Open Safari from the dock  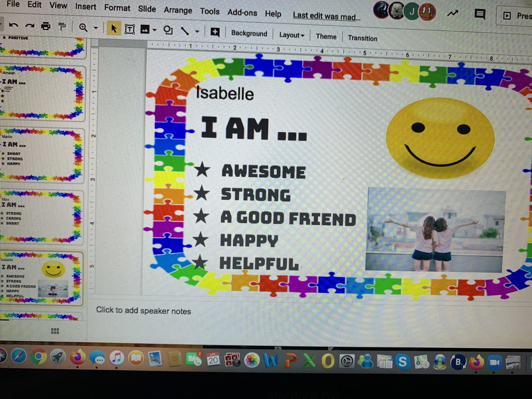19,356
